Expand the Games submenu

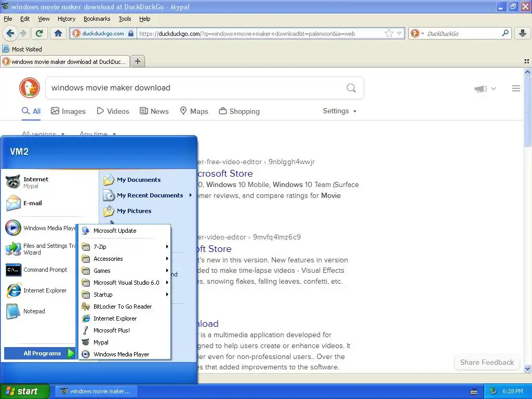pos(125,271)
